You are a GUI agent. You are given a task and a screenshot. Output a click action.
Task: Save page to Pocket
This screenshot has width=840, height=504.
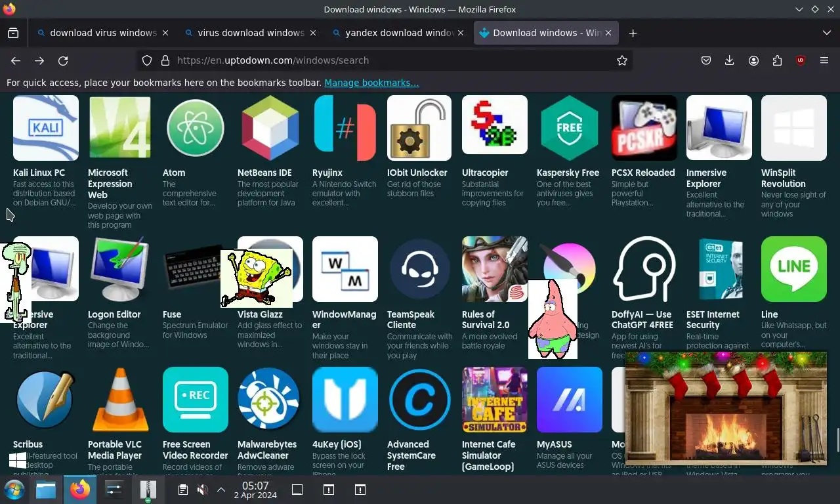(x=706, y=60)
